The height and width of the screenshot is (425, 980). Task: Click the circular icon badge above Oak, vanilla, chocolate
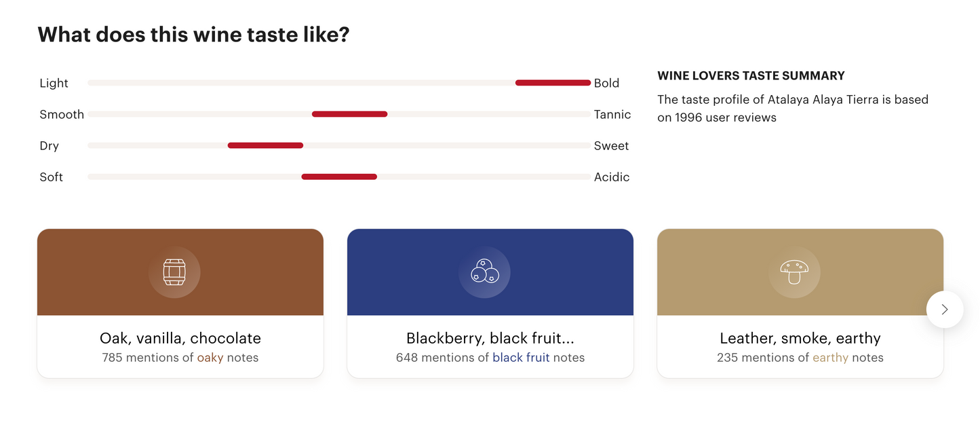click(x=174, y=272)
